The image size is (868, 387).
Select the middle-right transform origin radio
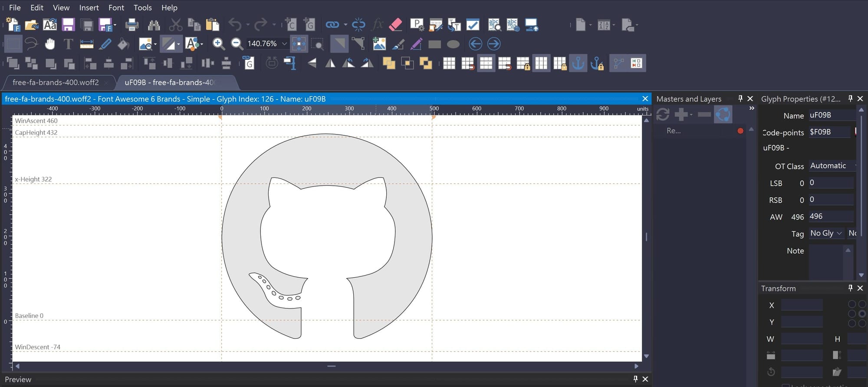[x=862, y=314]
